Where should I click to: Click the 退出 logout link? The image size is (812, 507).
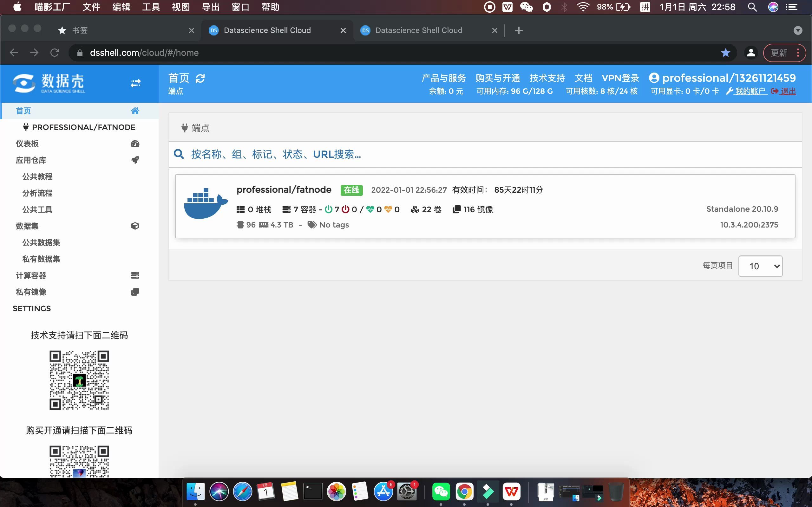pos(788,91)
